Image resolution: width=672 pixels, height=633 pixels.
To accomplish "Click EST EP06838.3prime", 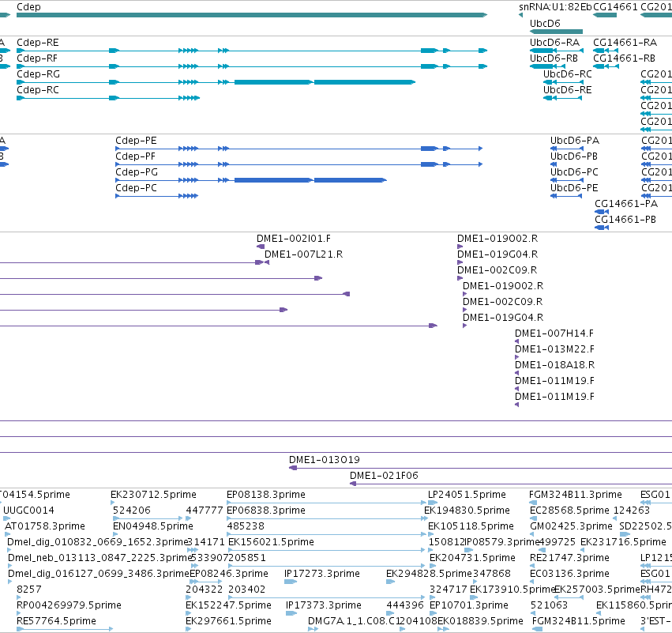I will click(x=266, y=511).
